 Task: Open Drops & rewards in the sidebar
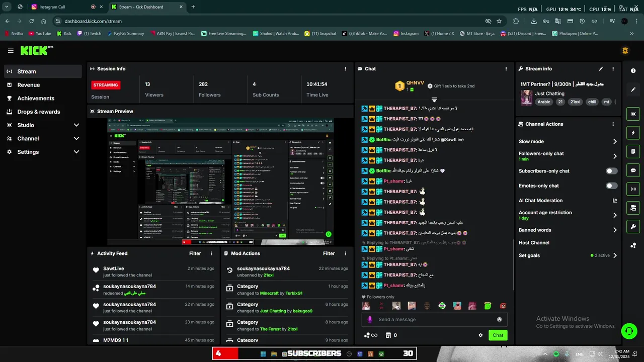coord(43,112)
